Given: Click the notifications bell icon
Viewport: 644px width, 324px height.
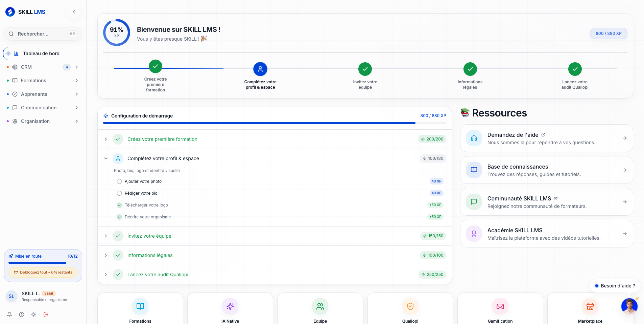Looking at the screenshot, I should point(9,315).
